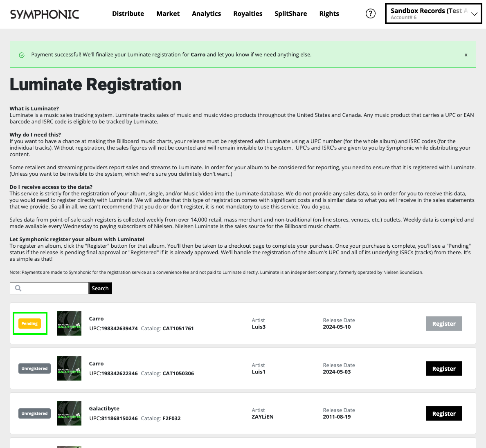Expand the Sandbox Records account dropdown

(x=433, y=13)
